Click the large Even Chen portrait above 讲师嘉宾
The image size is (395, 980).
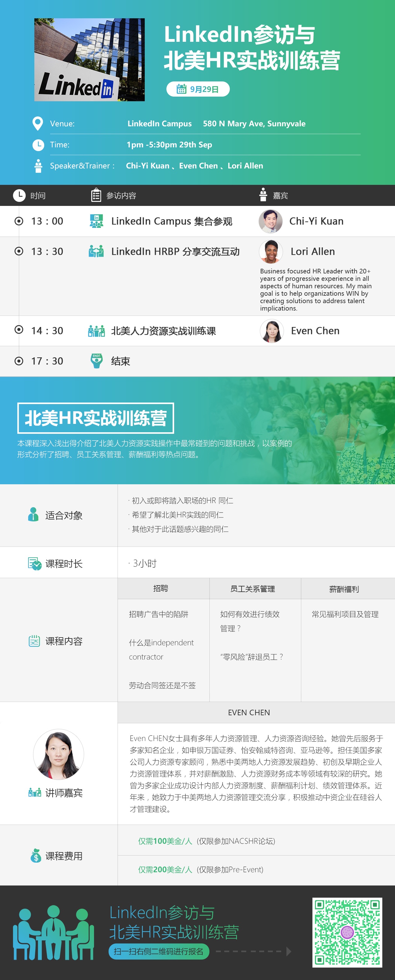(58, 754)
